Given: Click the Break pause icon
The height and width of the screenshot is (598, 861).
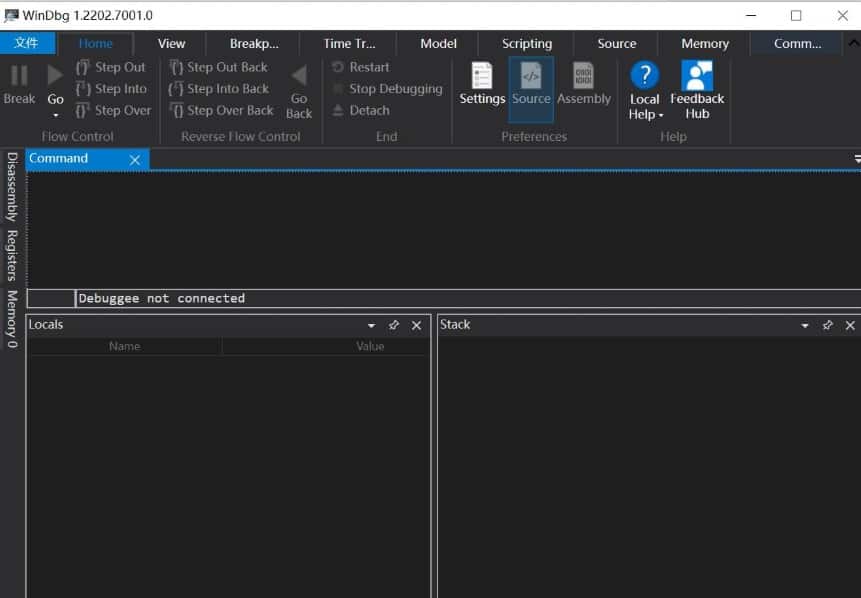Looking at the screenshot, I should [x=19, y=75].
